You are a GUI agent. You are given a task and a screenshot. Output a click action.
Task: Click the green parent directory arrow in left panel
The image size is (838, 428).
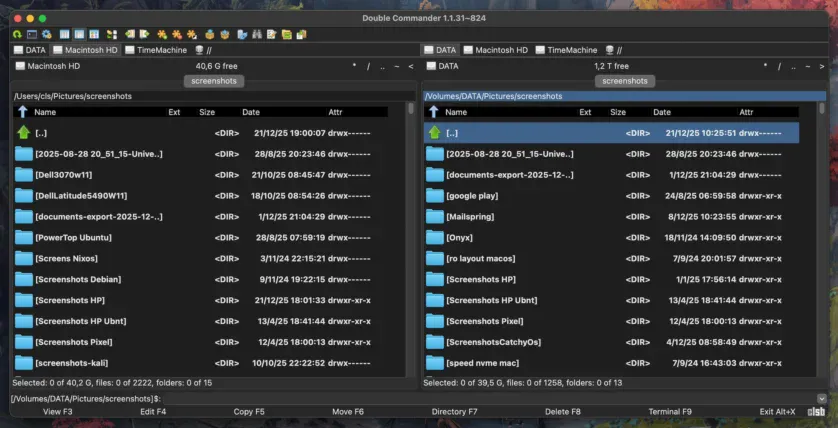pos(24,132)
